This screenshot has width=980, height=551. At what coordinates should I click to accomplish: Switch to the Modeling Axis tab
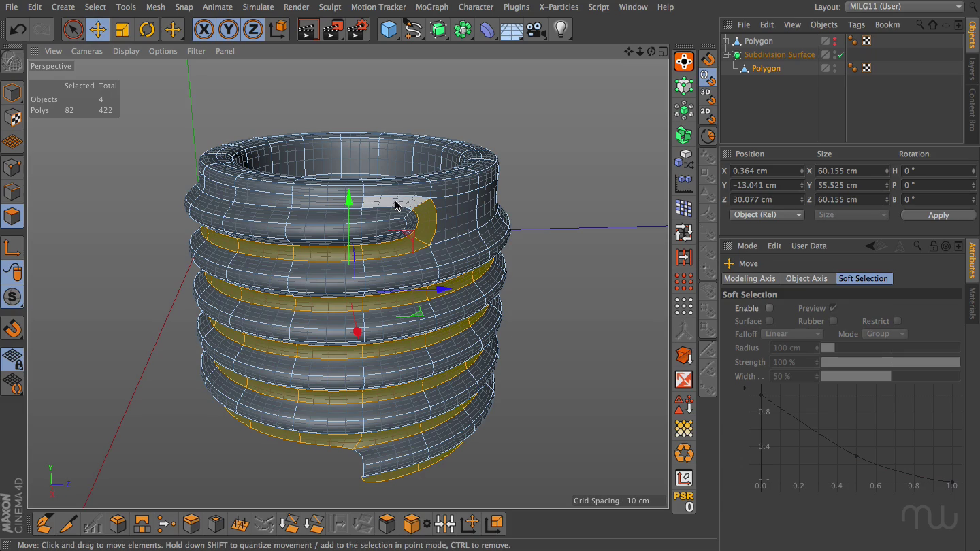[749, 278]
